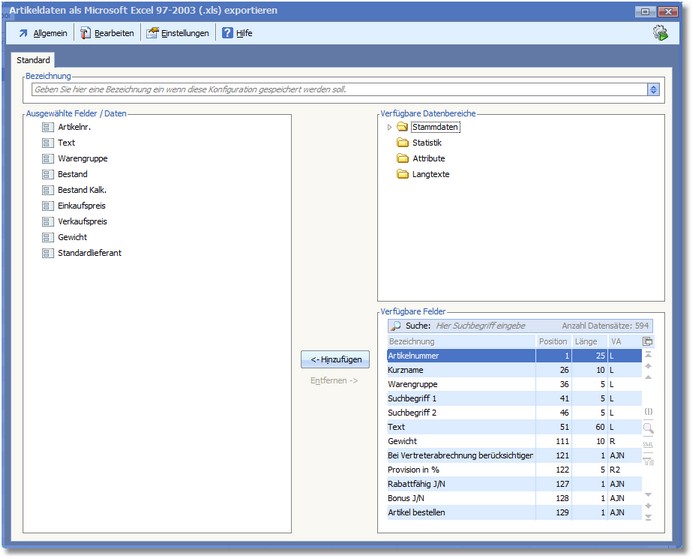
Task: Click the magnifier icon beside Suche
Action: tap(395, 326)
